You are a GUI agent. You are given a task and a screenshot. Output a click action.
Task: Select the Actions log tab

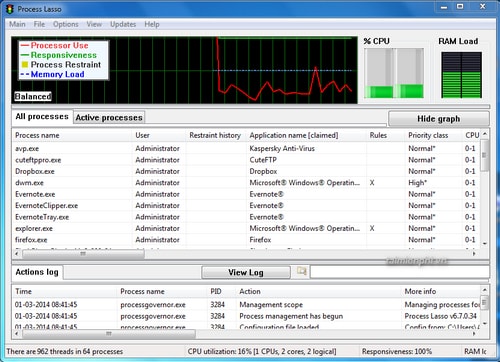(x=37, y=272)
